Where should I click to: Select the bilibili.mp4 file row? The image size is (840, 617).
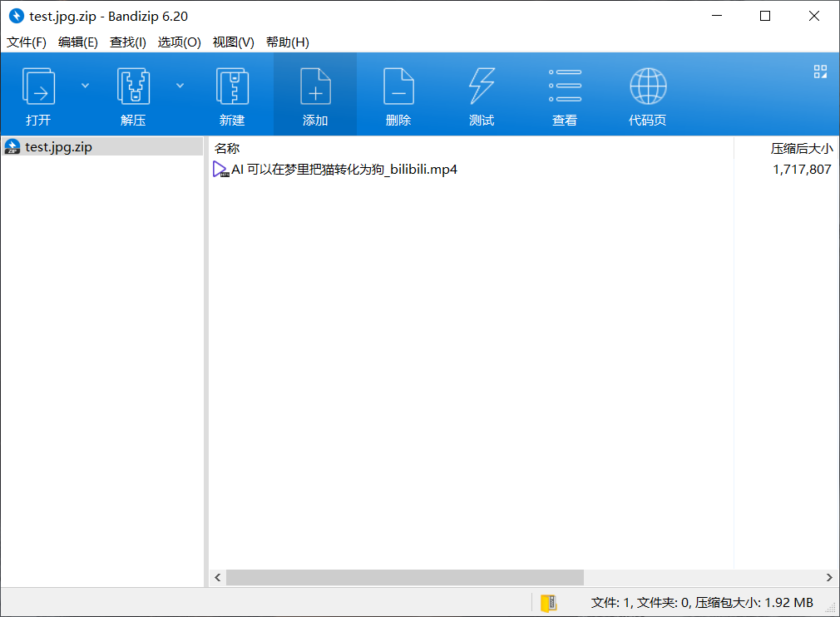coord(522,170)
